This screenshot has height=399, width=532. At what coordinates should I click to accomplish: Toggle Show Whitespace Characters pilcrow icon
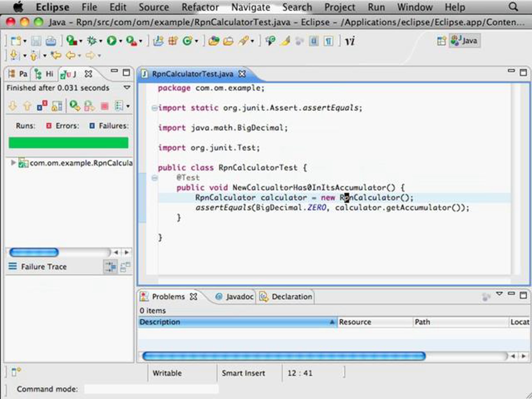coord(328,41)
